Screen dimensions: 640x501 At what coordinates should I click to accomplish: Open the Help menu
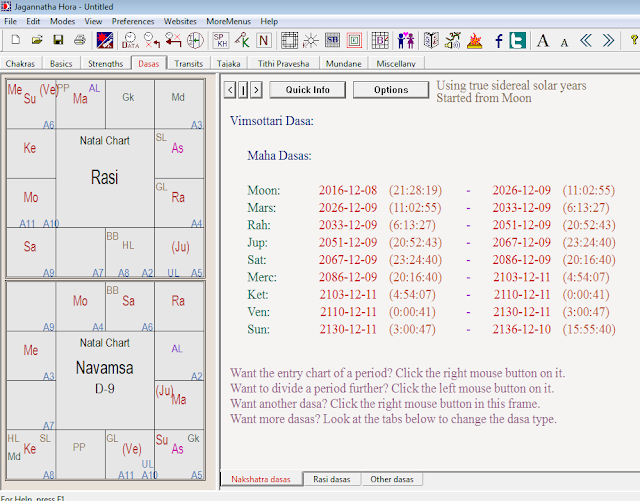(x=269, y=21)
